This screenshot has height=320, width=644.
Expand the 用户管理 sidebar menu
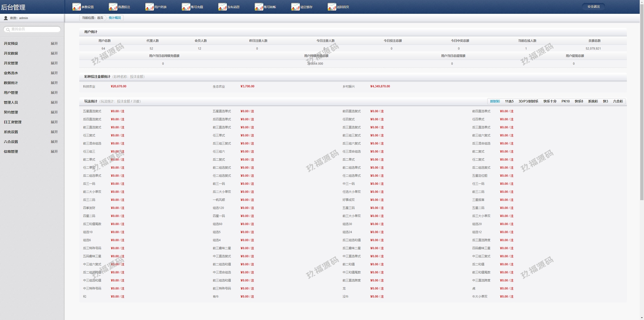tap(54, 93)
